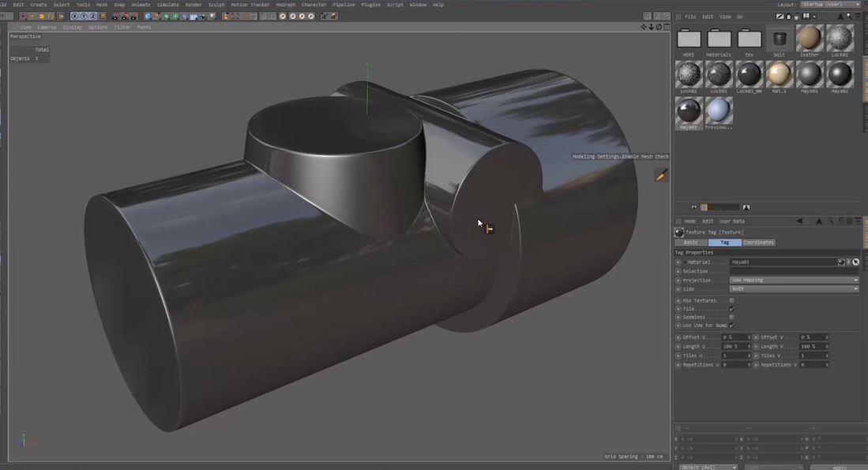The height and width of the screenshot is (470, 868).
Task: Click the lock icon in the Attribute Manager
Action: 841,221
